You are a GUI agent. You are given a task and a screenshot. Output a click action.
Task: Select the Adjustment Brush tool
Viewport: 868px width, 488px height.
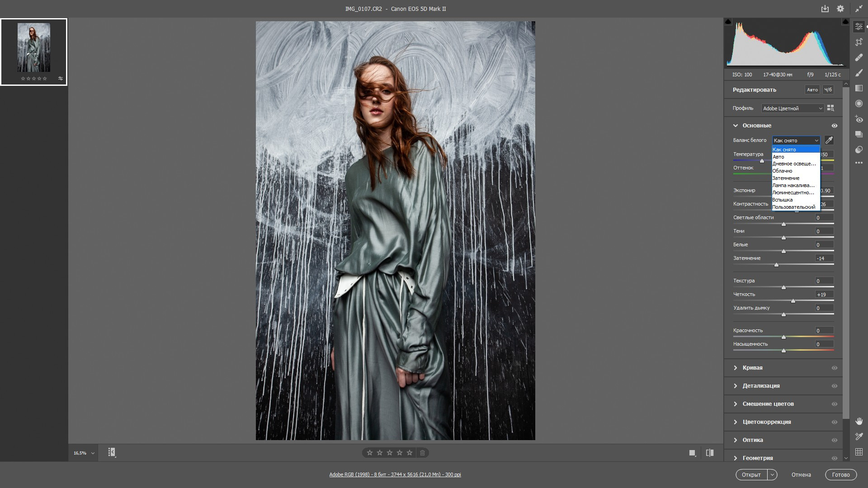(859, 73)
